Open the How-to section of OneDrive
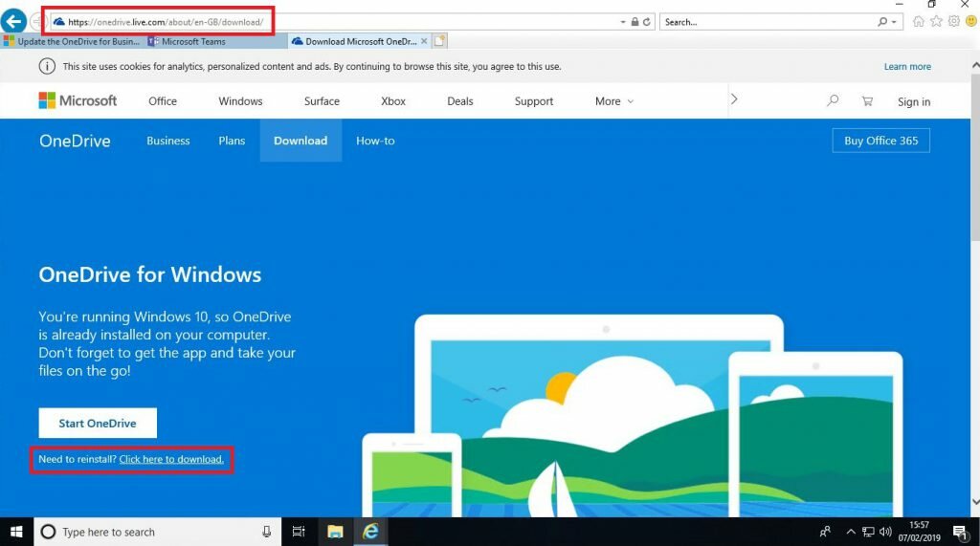Screen dimensions: 980x546 click(x=375, y=141)
